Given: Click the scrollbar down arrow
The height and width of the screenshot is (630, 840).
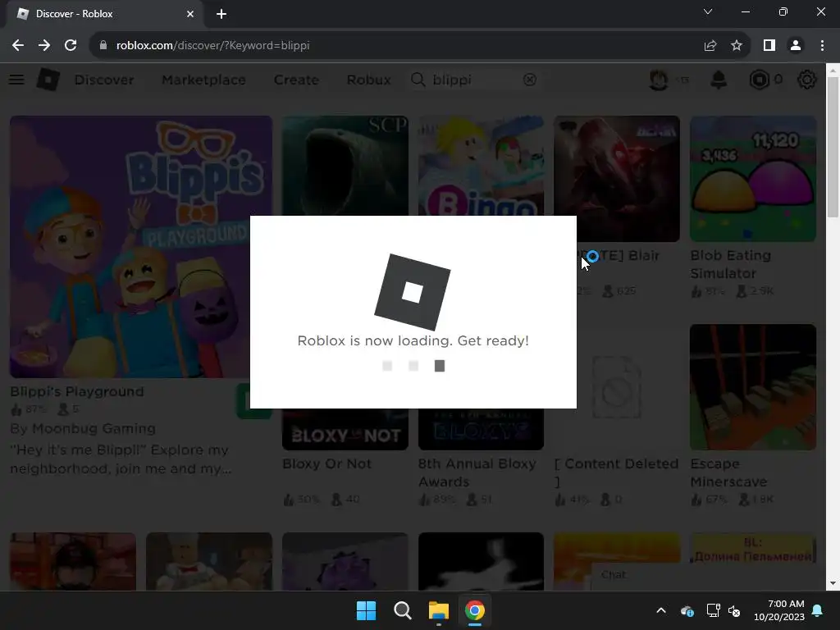Looking at the screenshot, I should tap(833, 583).
